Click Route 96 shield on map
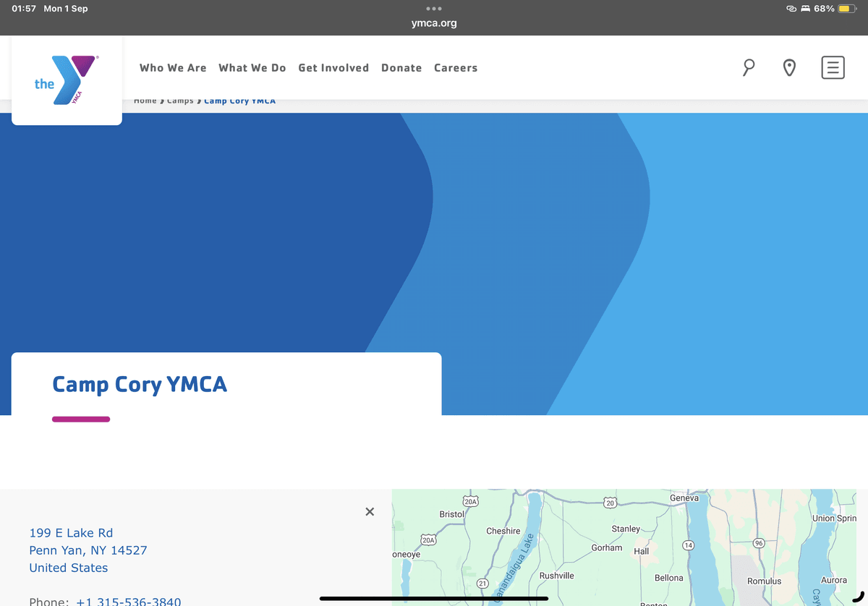 coord(759,543)
